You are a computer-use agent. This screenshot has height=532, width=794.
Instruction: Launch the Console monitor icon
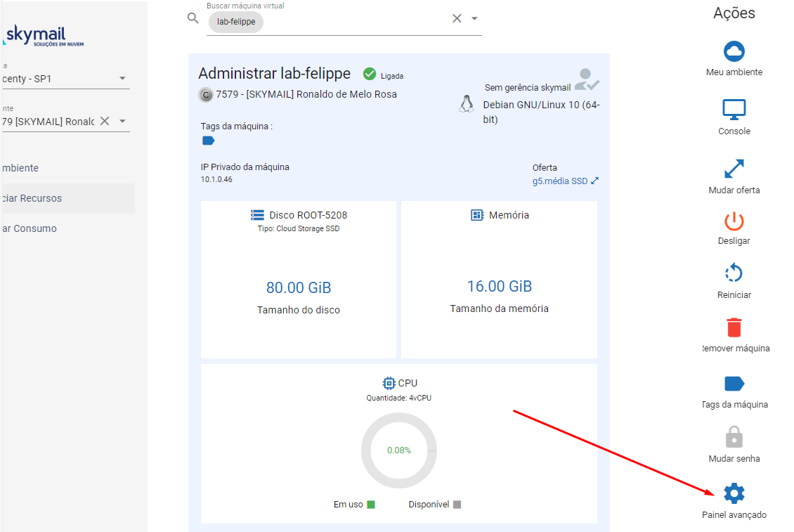click(x=734, y=110)
